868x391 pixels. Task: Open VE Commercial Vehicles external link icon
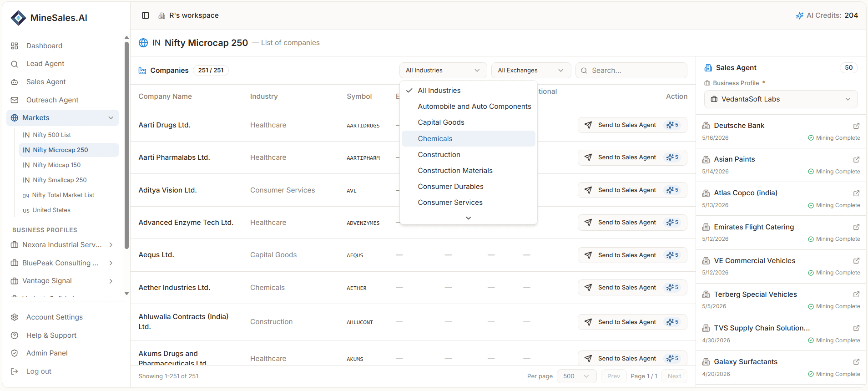click(x=856, y=260)
